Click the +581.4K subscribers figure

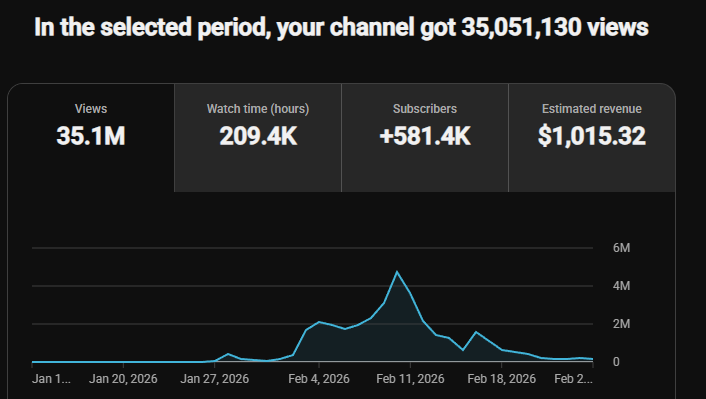(x=425, y=136)
